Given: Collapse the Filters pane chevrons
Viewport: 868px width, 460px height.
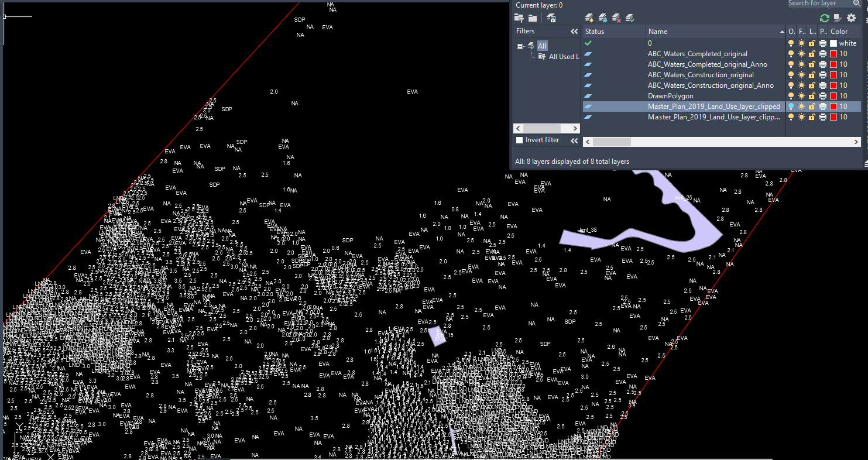Looking at the screenshot, I should coord(574,31).
